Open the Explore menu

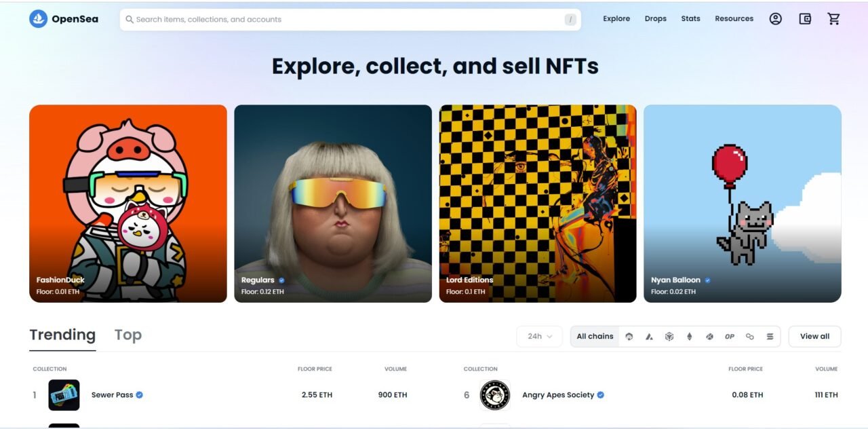(616, 19)
